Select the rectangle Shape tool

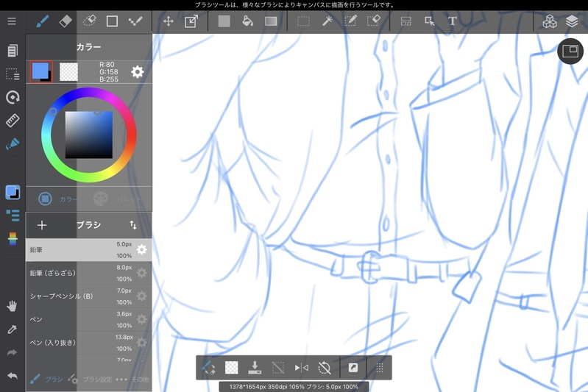(112, 21)
